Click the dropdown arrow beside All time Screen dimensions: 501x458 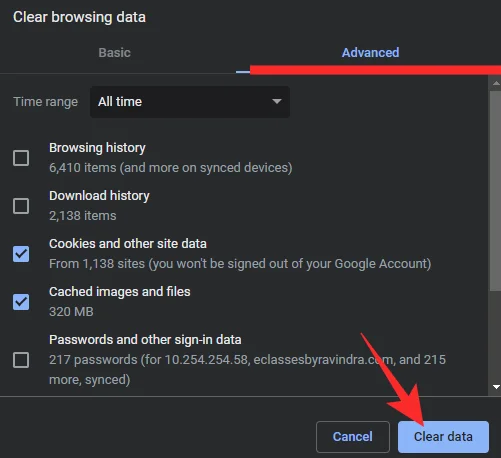click(277, 101)
